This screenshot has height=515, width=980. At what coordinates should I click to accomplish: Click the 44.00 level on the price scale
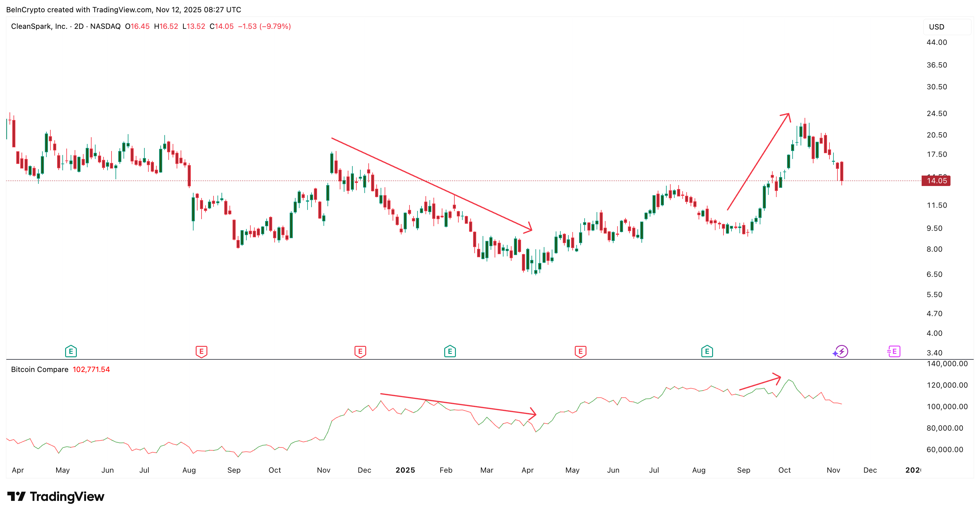pos(937,43)
